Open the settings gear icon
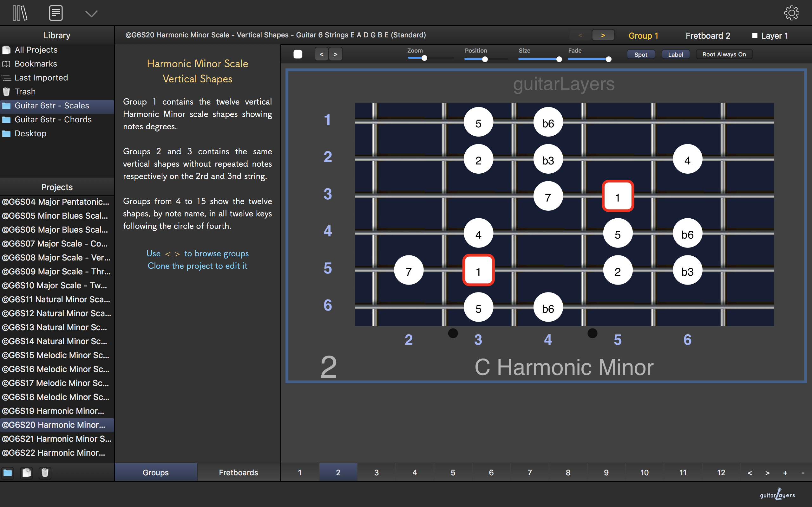The image size is (812, 507). point(791,13)
